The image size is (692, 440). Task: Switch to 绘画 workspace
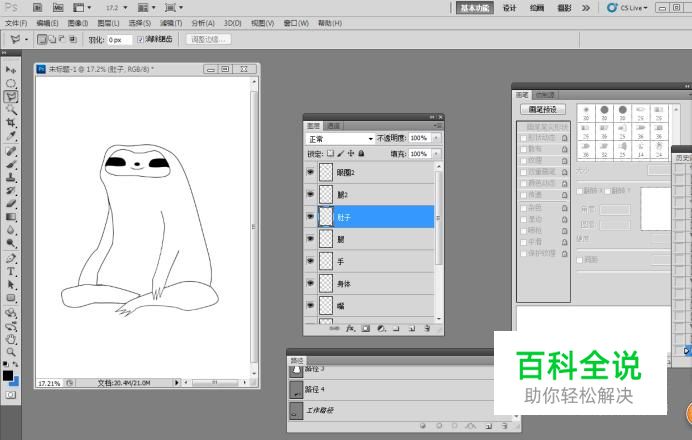coord(537,8)
